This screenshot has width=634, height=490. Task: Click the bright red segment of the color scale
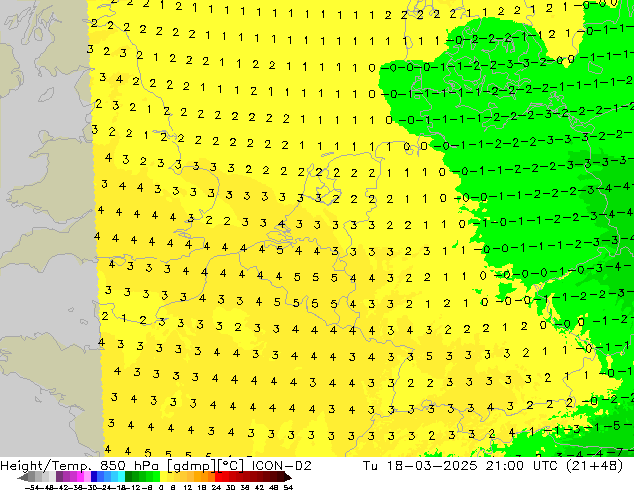[x=218, y=477]
